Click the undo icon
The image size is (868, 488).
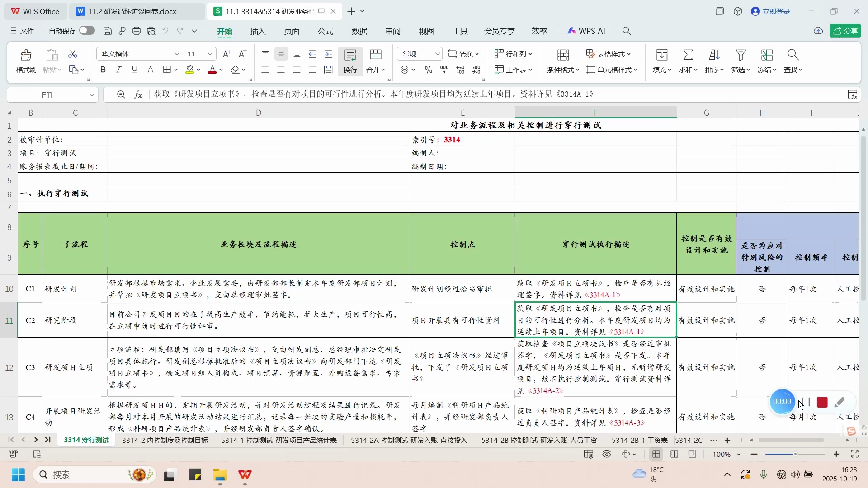(x=165, y=31)
